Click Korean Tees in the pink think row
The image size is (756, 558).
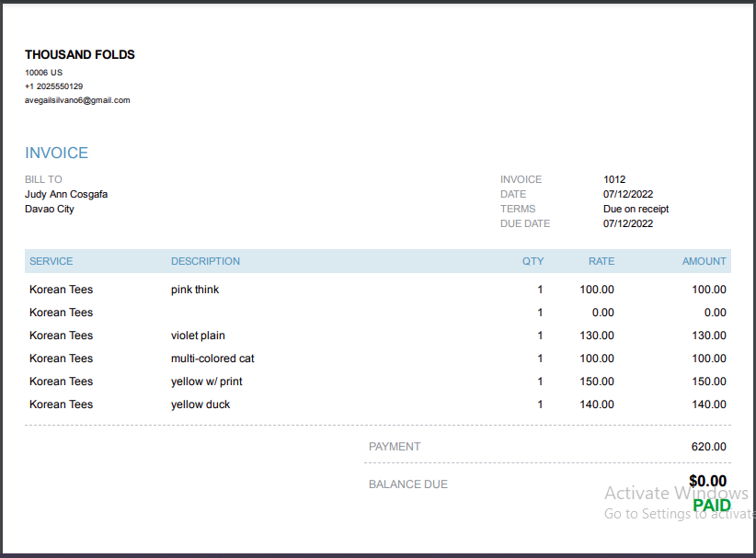point(62,290)
